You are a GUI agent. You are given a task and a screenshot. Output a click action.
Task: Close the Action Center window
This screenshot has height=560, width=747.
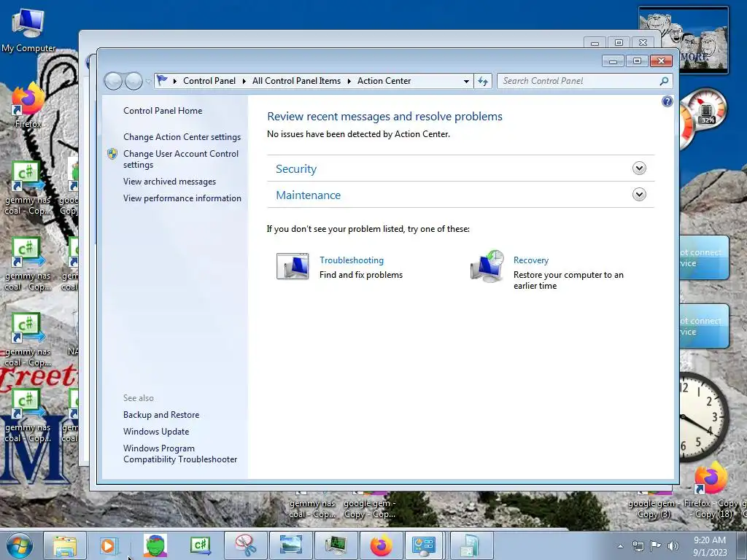pos(661,61)
